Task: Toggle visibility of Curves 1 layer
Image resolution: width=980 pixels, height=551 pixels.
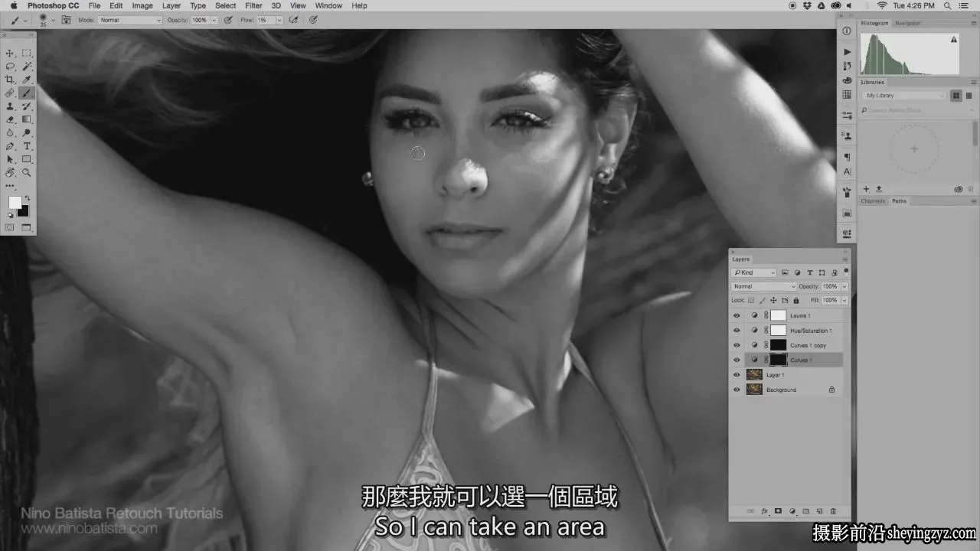Action: coord(737,360)
